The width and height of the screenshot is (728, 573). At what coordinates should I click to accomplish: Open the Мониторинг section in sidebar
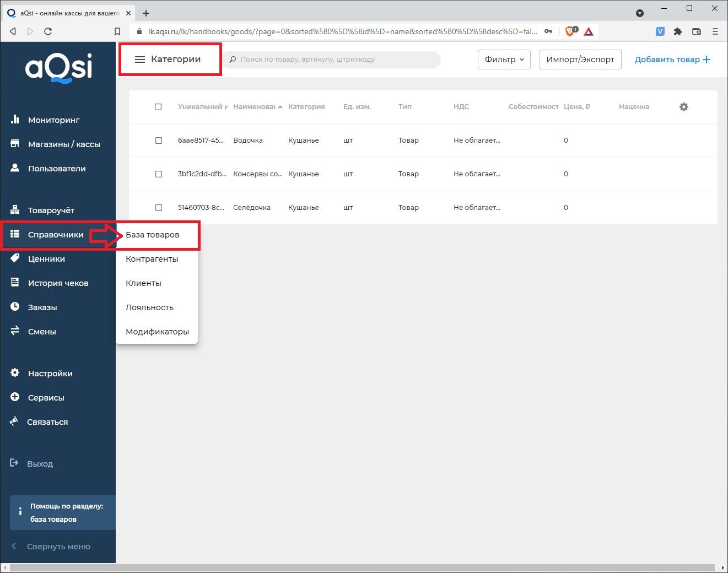coord(53,120)
